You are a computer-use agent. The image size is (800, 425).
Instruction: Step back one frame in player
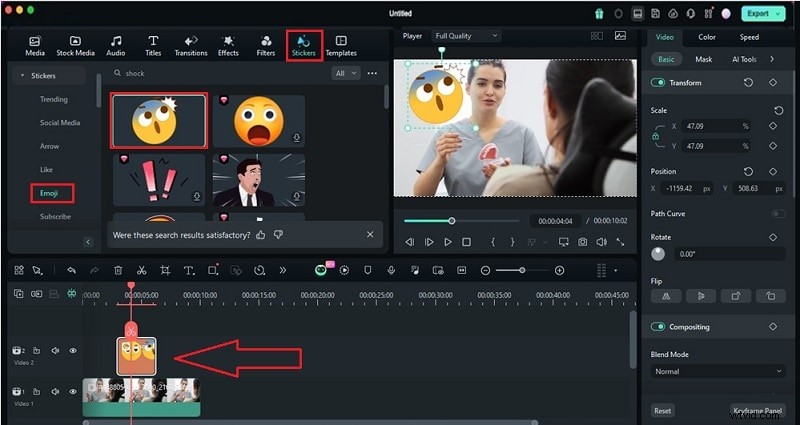pyautogui.click(x=410, y=242)
